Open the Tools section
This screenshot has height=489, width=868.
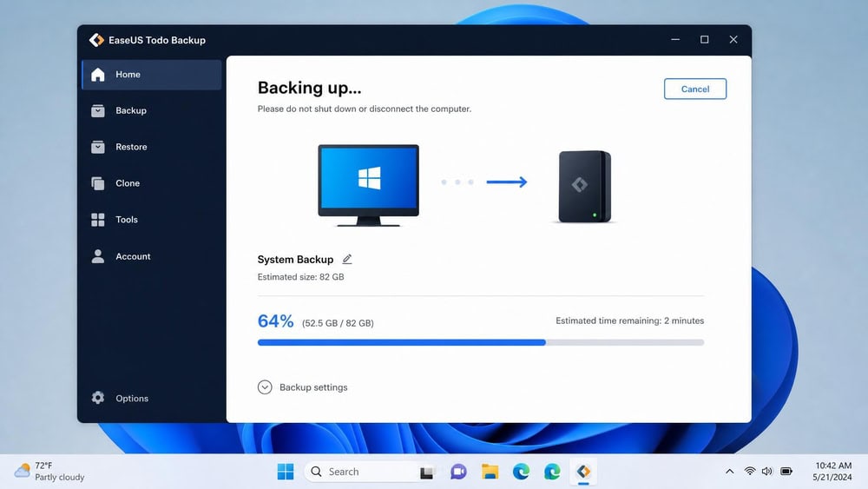pyautogui.click(x=152, y=220)
